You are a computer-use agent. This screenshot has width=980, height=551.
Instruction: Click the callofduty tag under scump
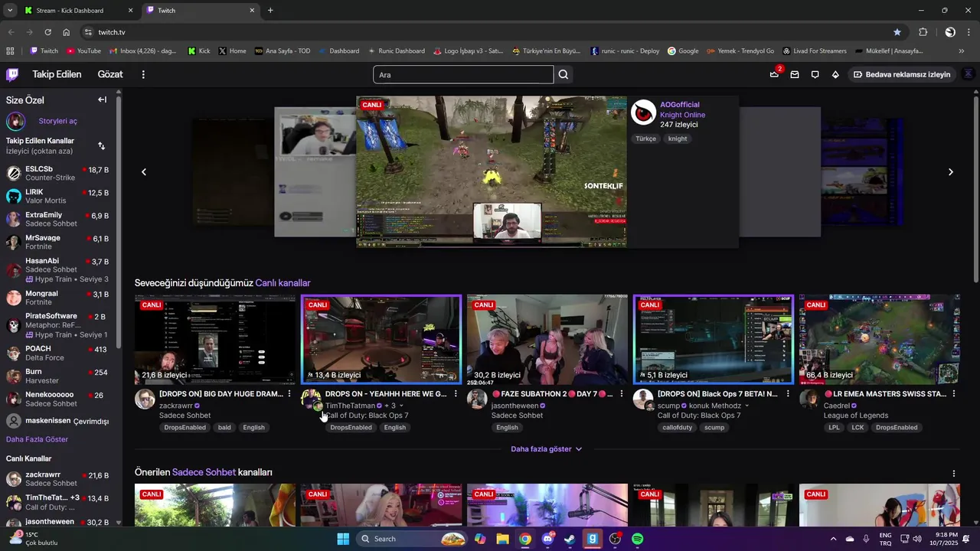coord(676,428)
